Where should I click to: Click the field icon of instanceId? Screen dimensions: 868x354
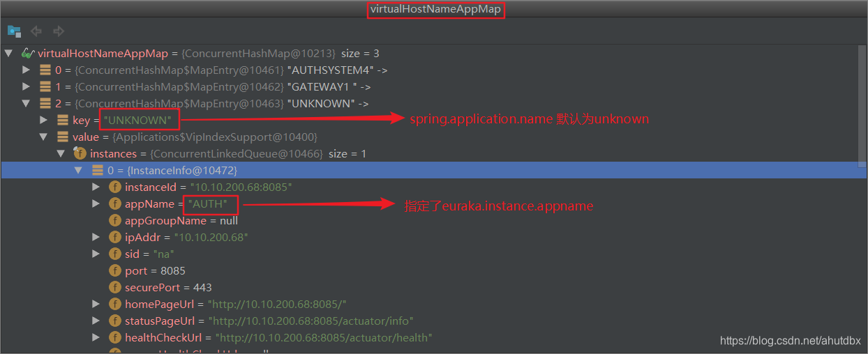click(114, 187)
